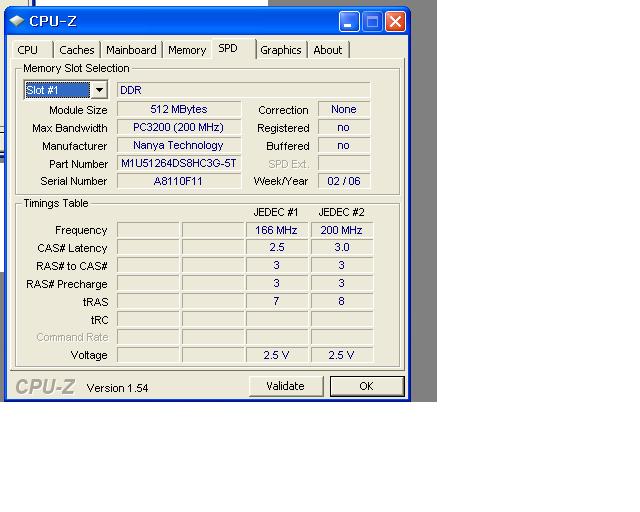Click the JEDEC #2 frequency 200 MHz
The height and width of the screenshot is (512, 640).
342,230
